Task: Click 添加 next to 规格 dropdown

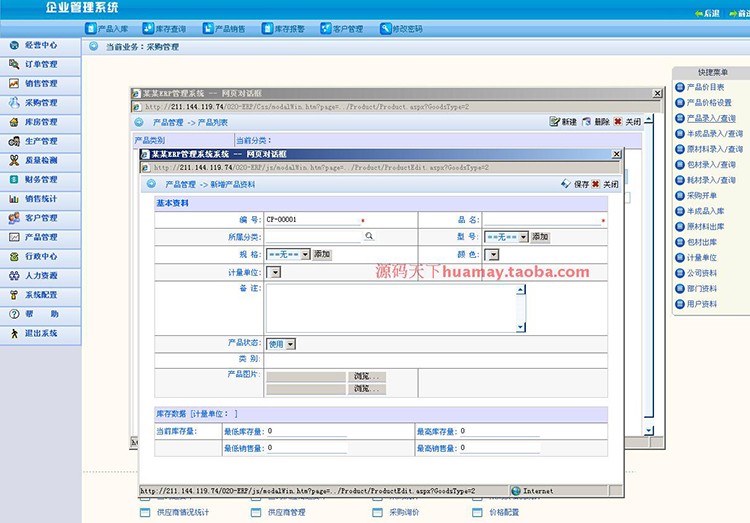Action: [x=322, y=254]
